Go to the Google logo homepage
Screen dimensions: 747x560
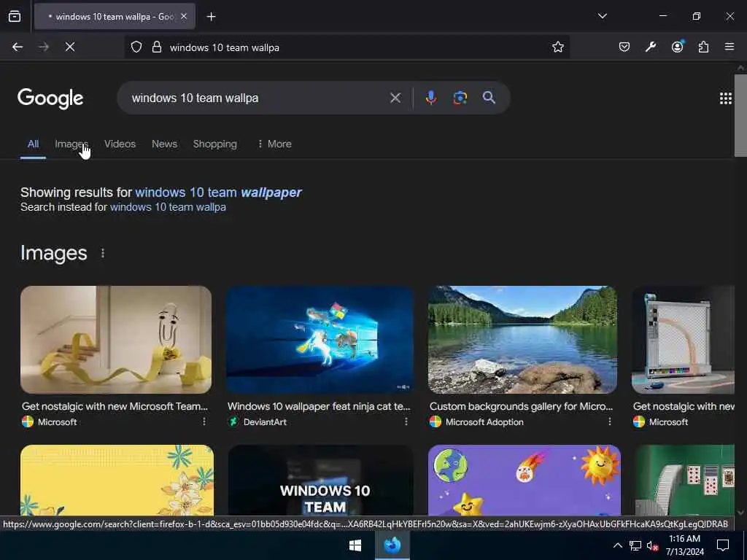50,98
